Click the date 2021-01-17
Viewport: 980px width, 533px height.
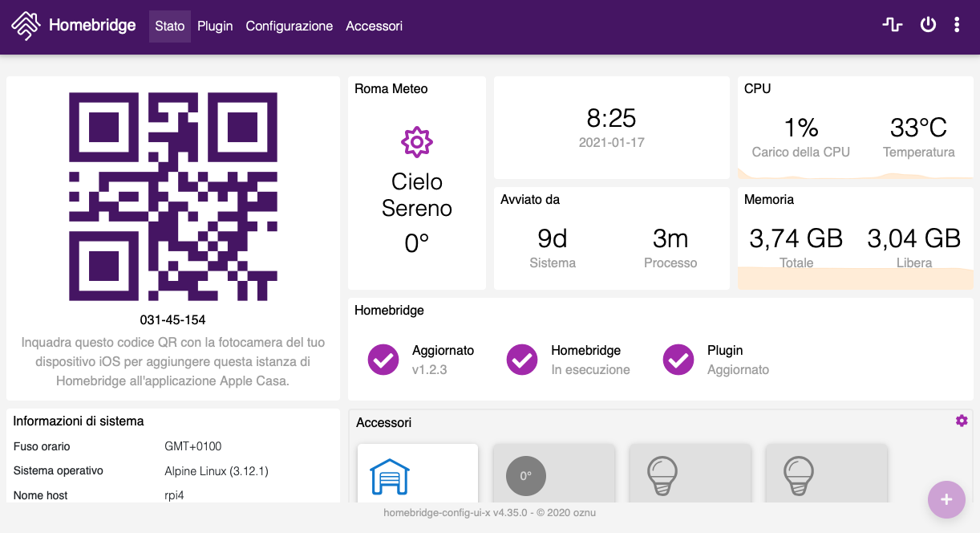pos(611,142)
